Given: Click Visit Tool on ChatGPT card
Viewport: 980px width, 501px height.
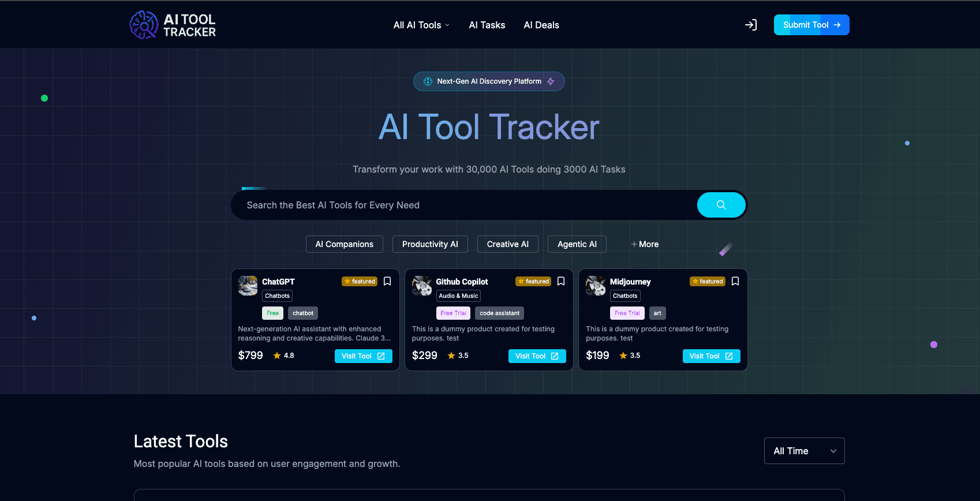Looking at the screenshot, I should 364,356.
